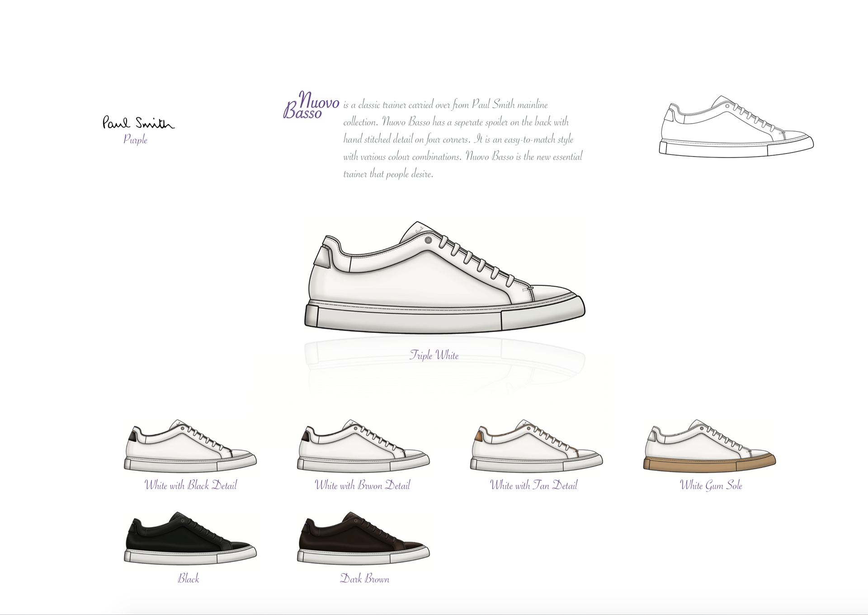868x615 pixels.
Task: Select the White with Brown Detail sneaker
Action: [363, 447]
